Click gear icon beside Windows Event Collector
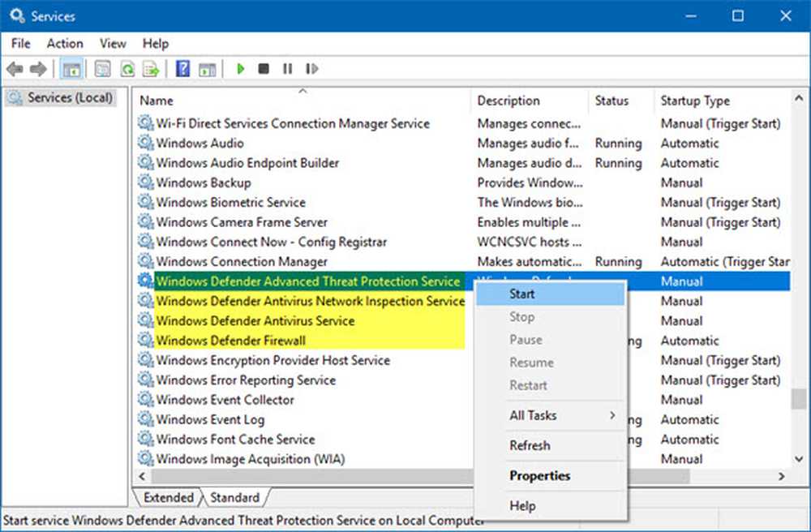 145,399
